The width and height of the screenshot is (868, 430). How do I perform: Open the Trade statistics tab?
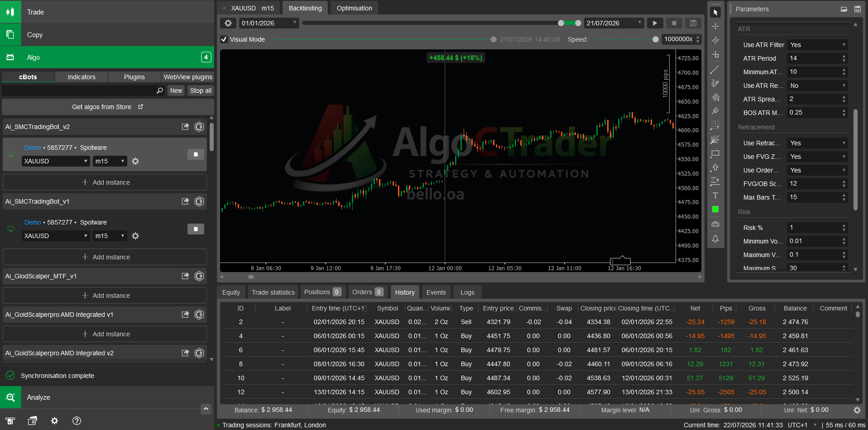[273, 292]
